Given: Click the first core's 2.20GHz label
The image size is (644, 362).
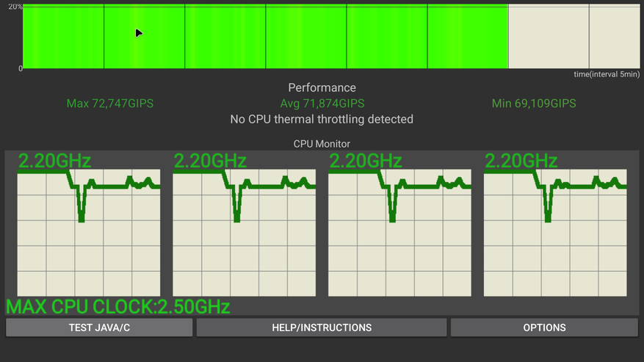Looking at the screenshot, I should pyautogui.click(x=54, y=160).
